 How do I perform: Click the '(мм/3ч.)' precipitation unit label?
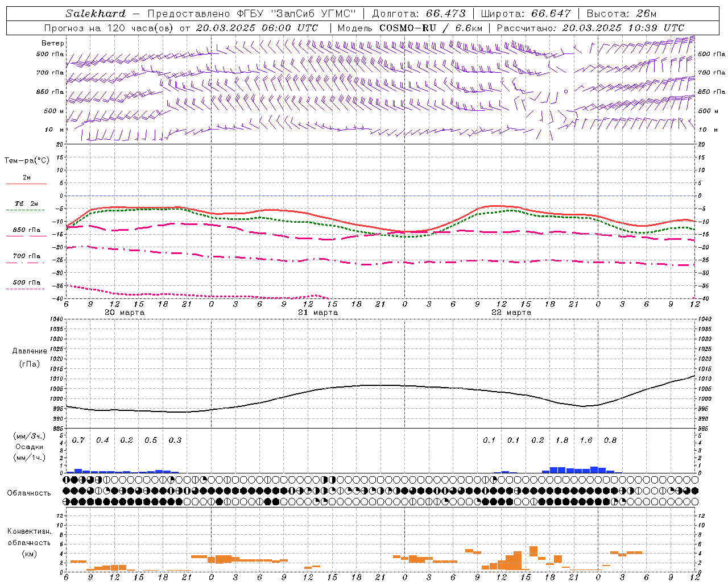(30, 436)
